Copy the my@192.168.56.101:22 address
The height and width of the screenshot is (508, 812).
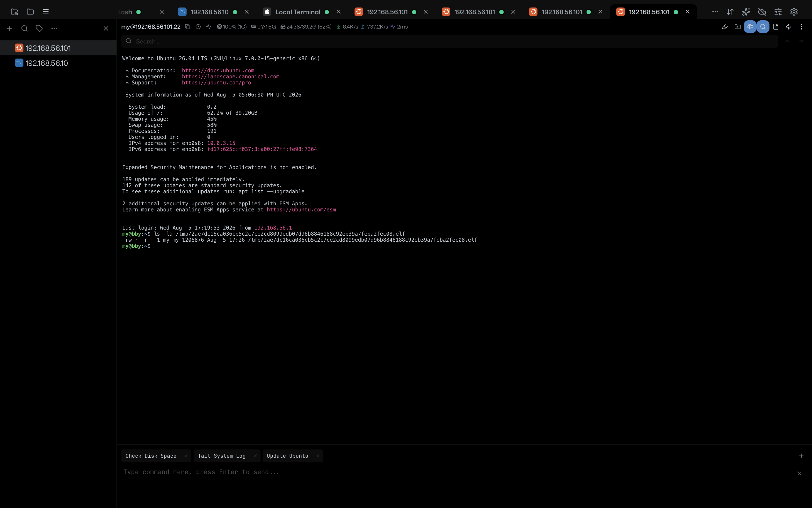(188, 27)
